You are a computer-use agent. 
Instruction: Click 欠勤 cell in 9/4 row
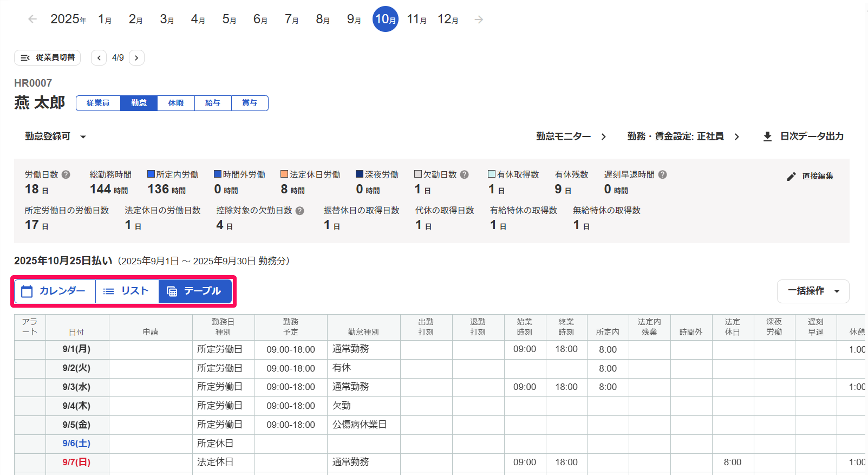(363, 406)
